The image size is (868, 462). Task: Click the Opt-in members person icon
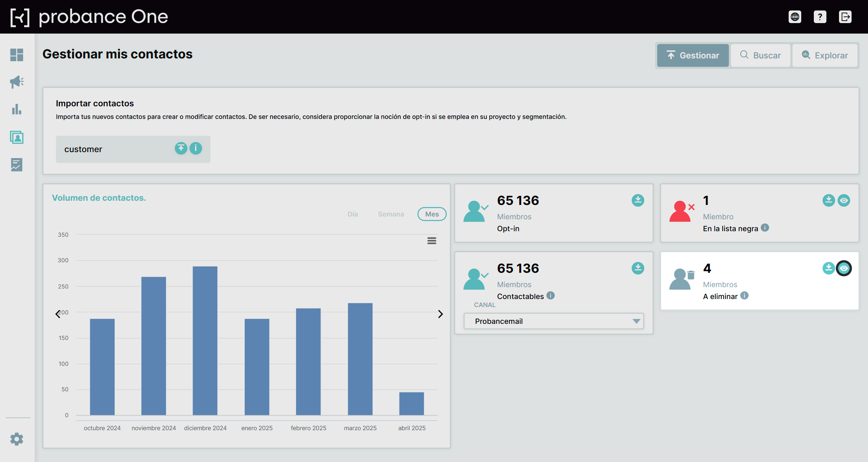pyautogui.click(x=475, y=211)
